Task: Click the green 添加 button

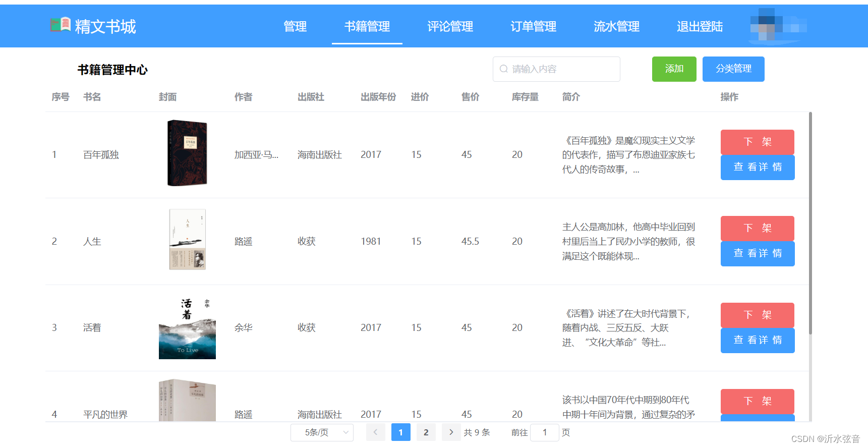Action: [x=674, y=69]
